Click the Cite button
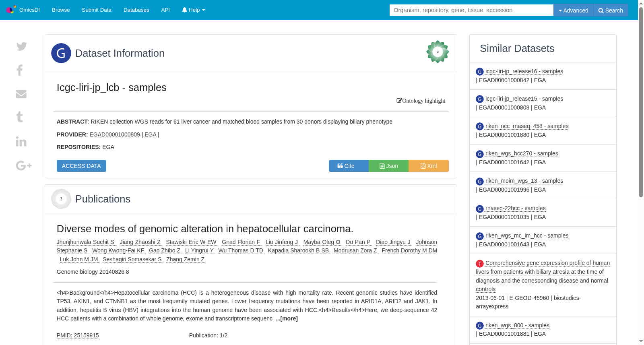 click(349, 166)
